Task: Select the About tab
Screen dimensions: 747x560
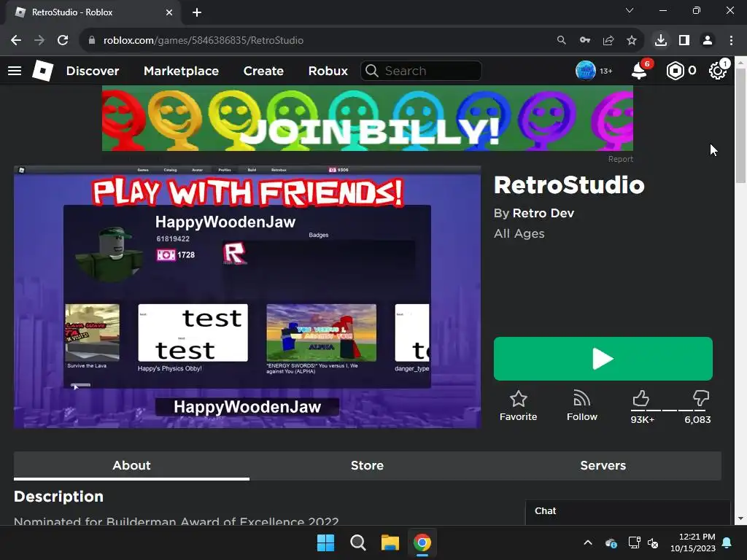Action: coord(131,465)
